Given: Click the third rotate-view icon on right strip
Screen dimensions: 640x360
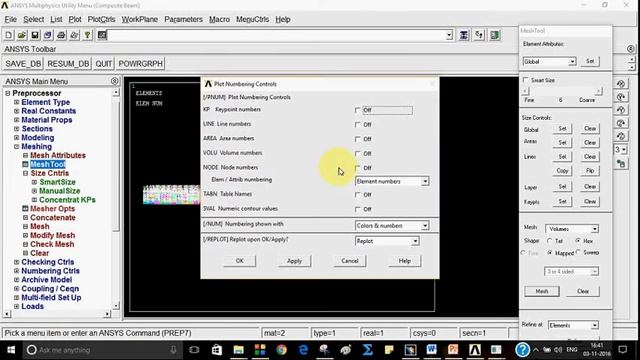Looking at the screenshot, I should pyautogui.click(x=621, y=110).
